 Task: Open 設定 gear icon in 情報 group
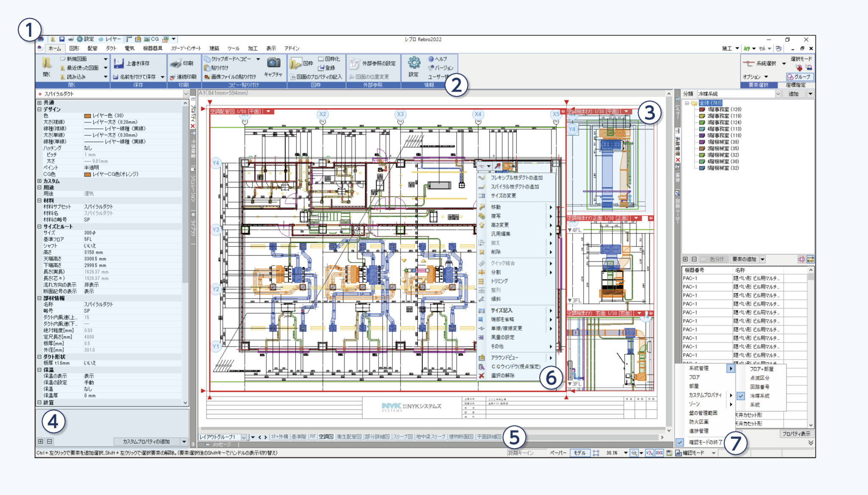(x=414, y=63)
